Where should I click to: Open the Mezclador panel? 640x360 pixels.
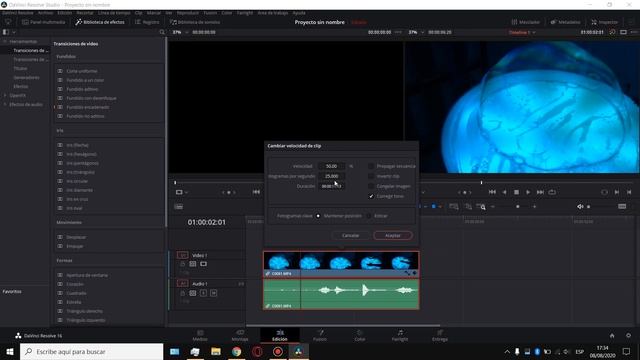click(526, 22)
